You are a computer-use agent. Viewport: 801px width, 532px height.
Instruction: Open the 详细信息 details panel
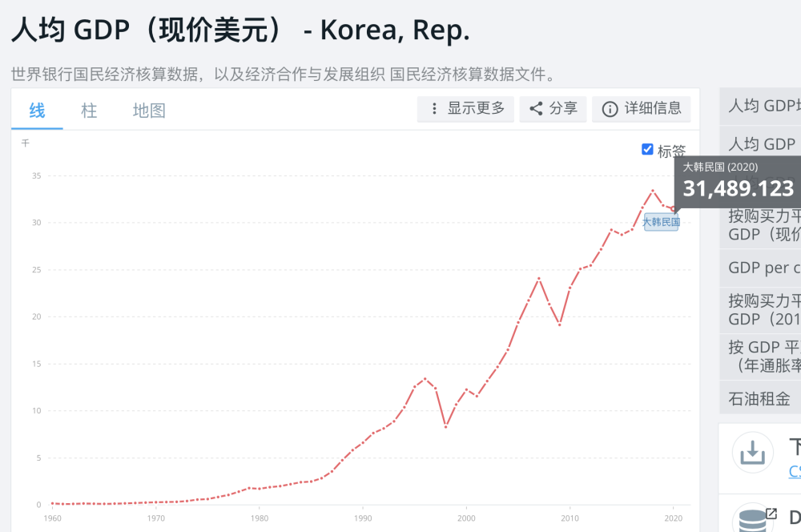pos(642,109)
